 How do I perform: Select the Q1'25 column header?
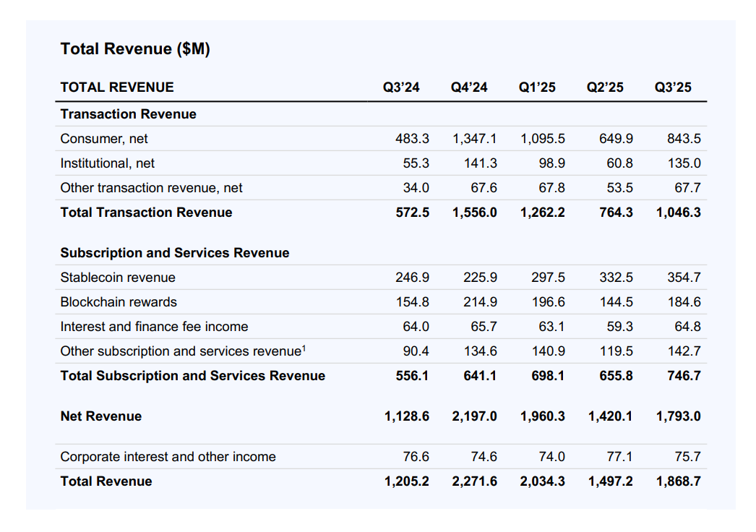click(x=537, y=87)
